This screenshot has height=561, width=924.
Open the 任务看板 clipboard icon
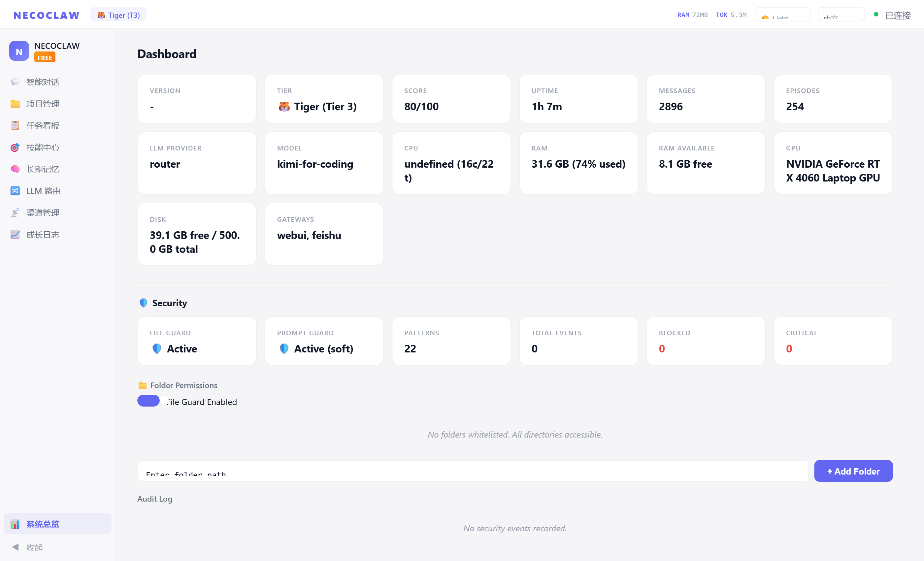[15, 126]
